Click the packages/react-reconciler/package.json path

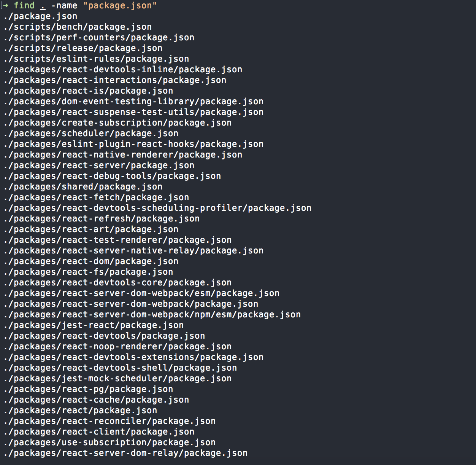109,421
